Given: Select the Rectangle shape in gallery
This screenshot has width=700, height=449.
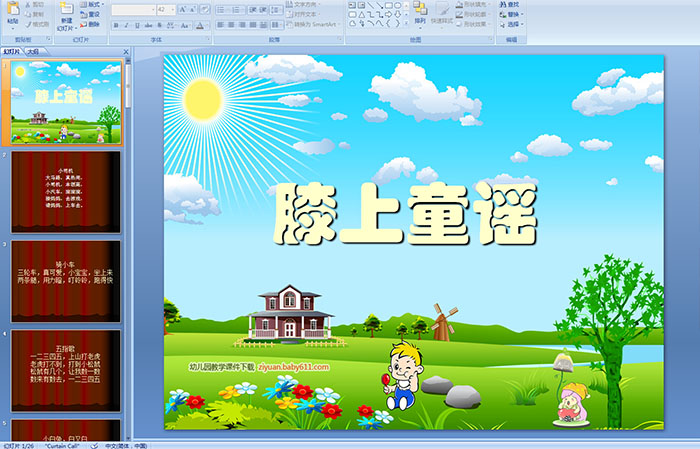Looking at the screenshot, I should (389, 5).
